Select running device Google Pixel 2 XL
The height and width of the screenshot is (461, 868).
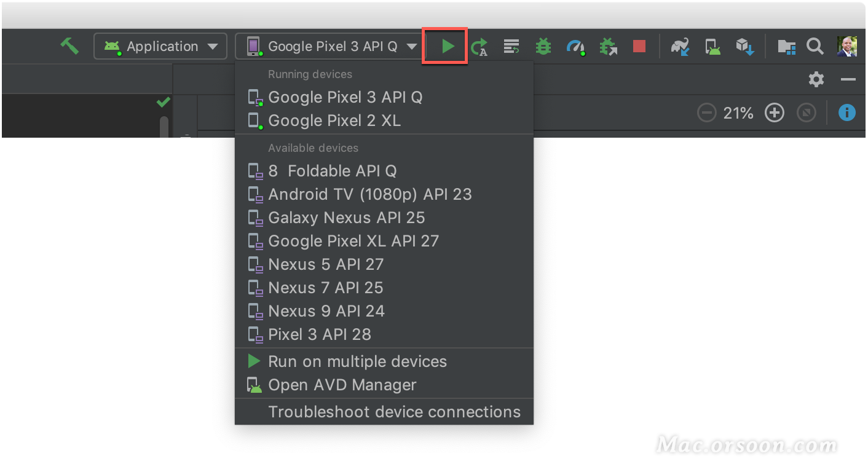[384, 120]
